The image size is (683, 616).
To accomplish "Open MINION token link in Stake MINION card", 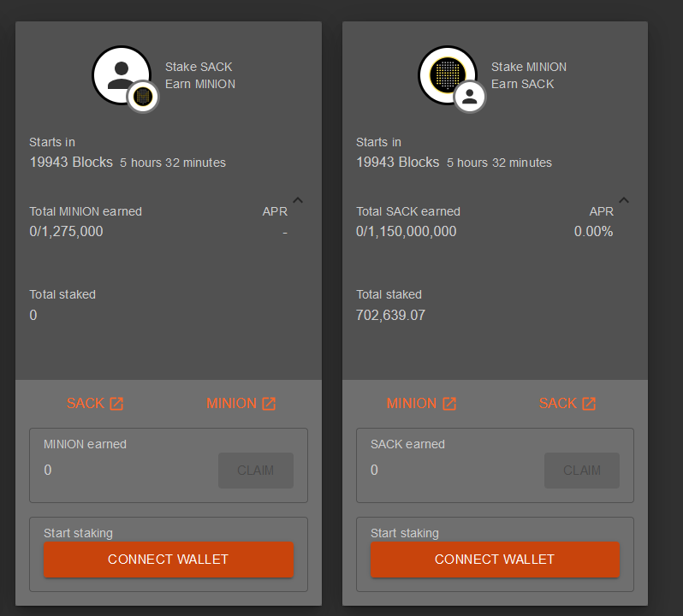I will pyautogui.click(x=421, y=404).
